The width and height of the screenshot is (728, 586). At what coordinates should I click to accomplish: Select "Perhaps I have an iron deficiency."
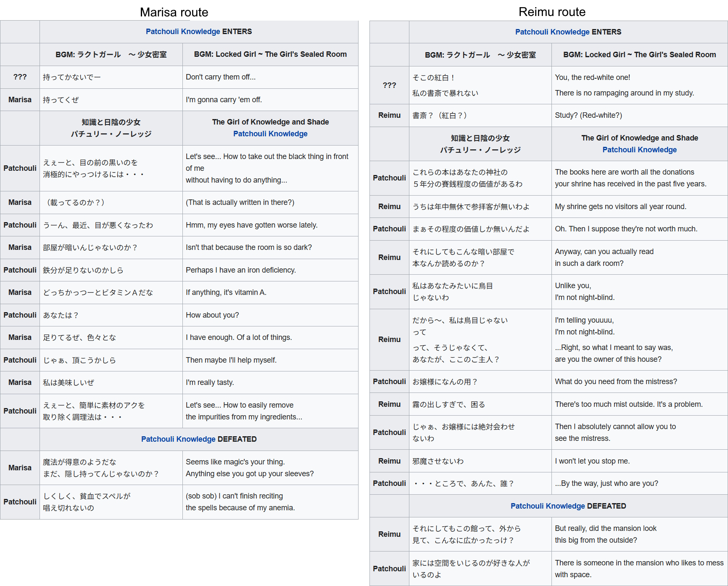click(241, 270)
